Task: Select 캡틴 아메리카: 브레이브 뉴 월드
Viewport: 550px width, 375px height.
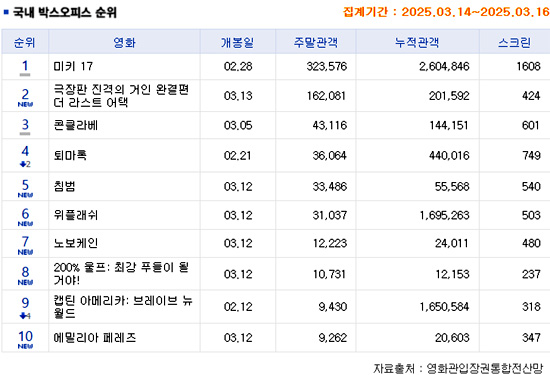Action: [123, 307]
